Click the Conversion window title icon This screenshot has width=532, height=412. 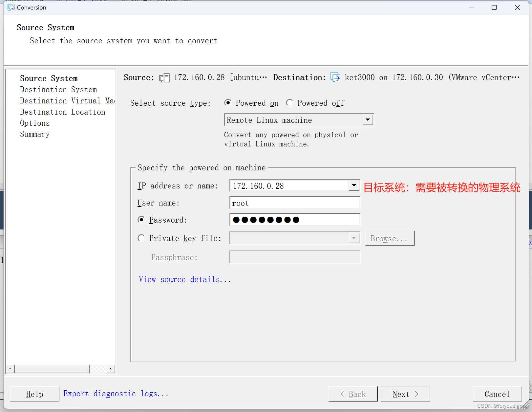(11, 7)
